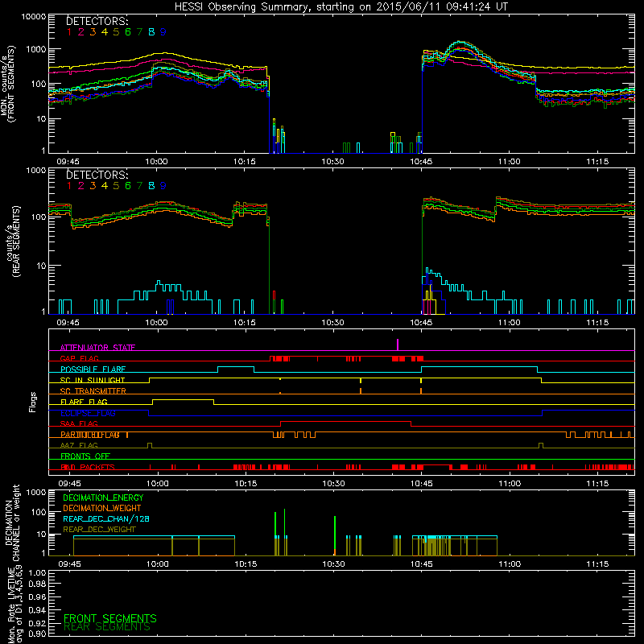Click the REAR SEGMENTS livetime label
The image size is (644, 644).
[x=107, y=627]
